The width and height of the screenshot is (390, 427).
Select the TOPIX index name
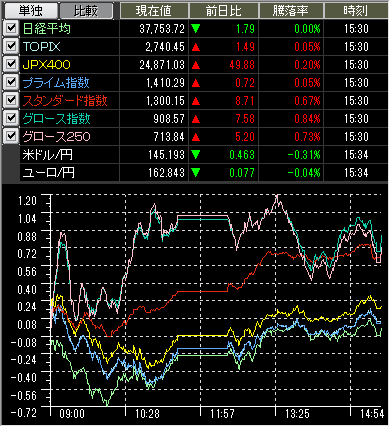click(x=41, y=47)
